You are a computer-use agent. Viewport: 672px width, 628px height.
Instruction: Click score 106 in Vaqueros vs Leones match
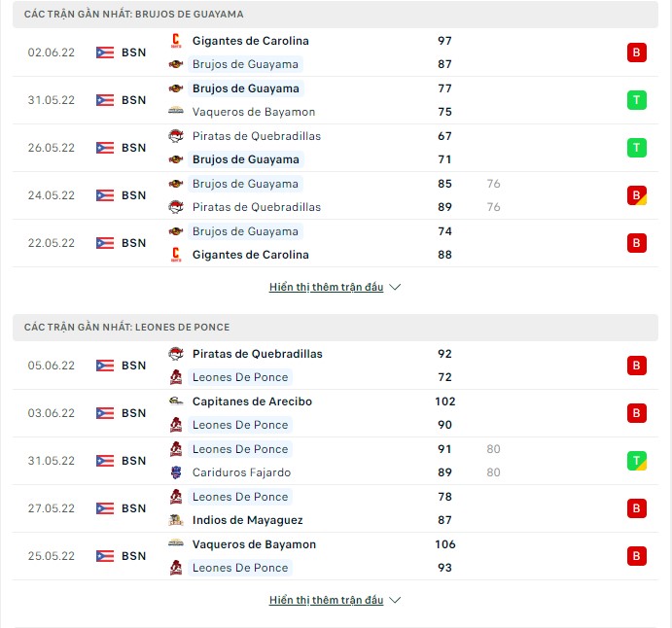point(444,544)
